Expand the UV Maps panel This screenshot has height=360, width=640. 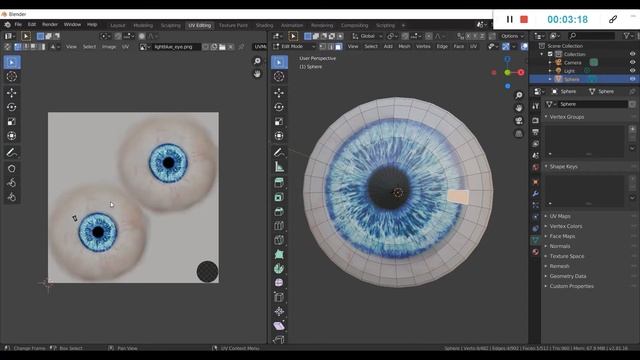(x=560, y=216)
